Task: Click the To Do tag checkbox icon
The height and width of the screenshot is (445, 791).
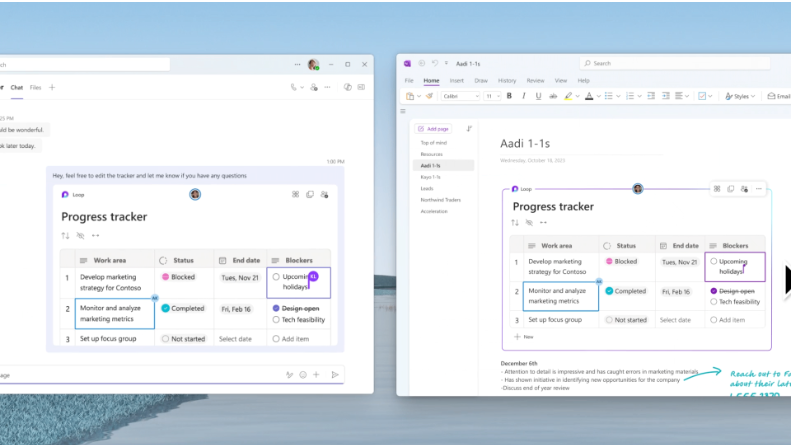Action: click(x=702, y=96)
